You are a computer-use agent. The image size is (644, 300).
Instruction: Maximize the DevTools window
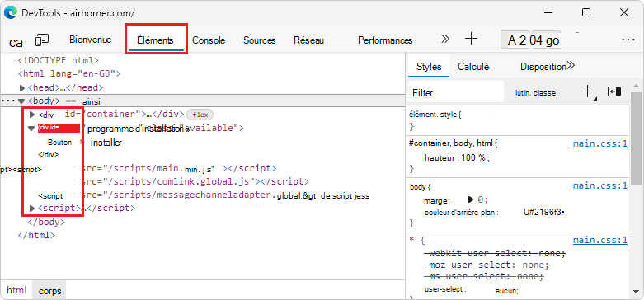coord(586,12)
